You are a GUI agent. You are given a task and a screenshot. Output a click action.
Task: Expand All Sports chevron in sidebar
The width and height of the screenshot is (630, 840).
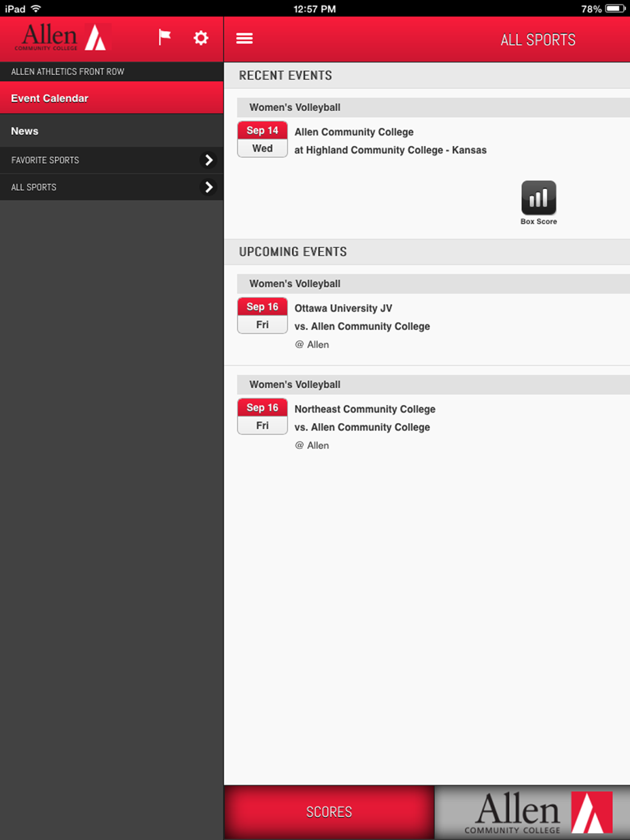pos(209,187)
